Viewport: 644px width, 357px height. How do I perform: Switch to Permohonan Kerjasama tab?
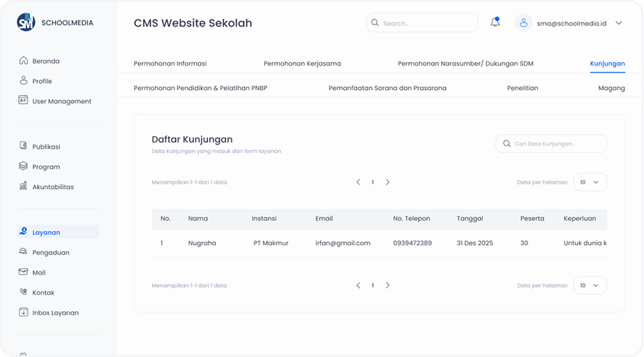pos(302,63)
